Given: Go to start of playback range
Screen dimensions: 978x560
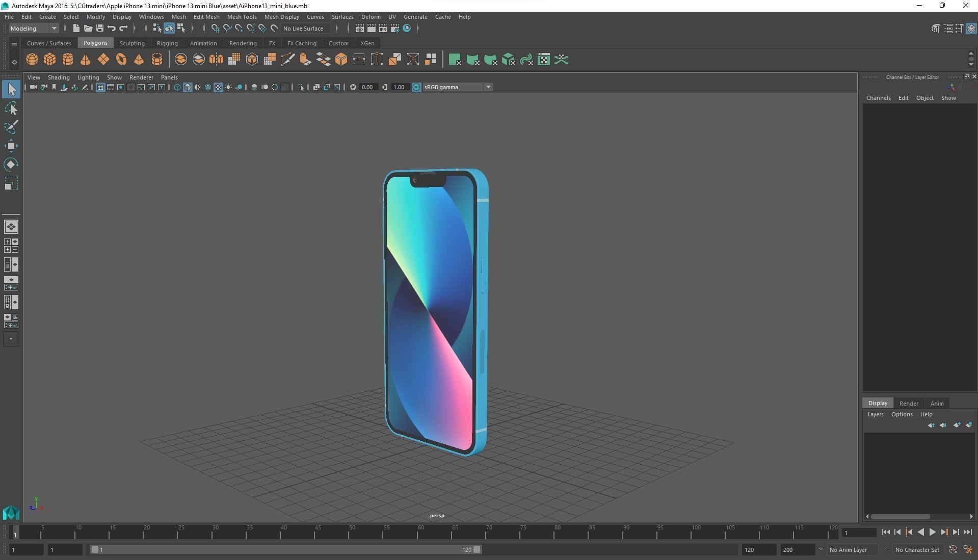Looking at the screenshot, I should [885, 532].
